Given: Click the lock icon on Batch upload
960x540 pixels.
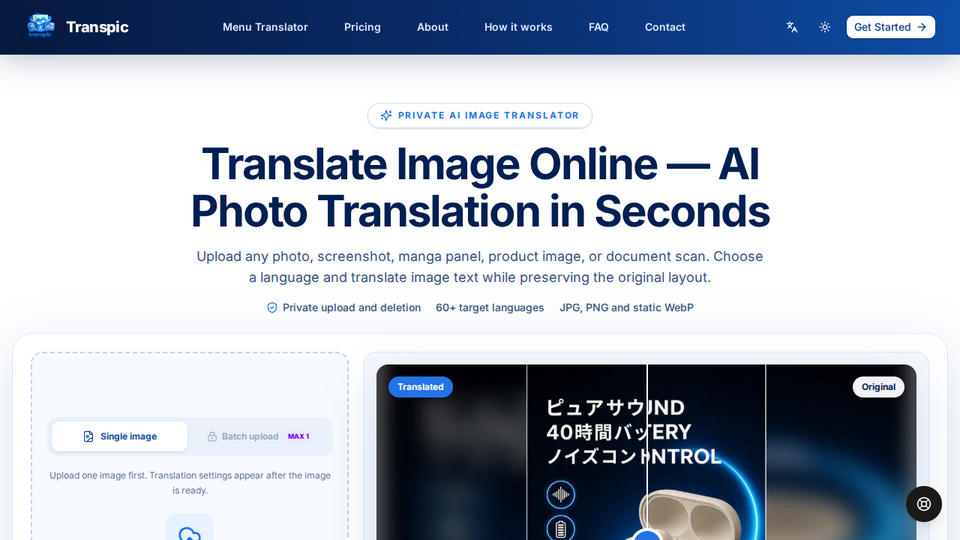Looking at the screenshot, I should (212, 437).
